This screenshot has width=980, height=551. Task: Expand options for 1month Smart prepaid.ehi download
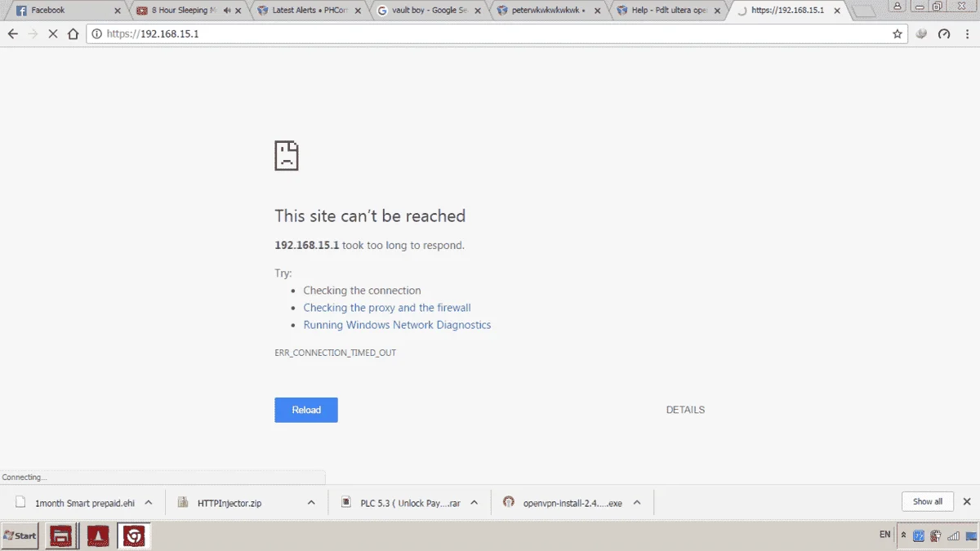(x=149, y=503)
